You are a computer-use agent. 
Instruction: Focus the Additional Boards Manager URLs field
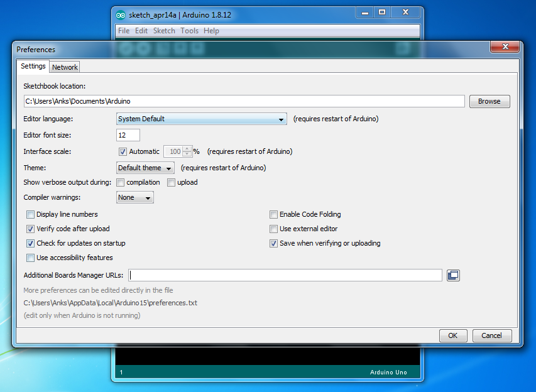coord(285,275)
